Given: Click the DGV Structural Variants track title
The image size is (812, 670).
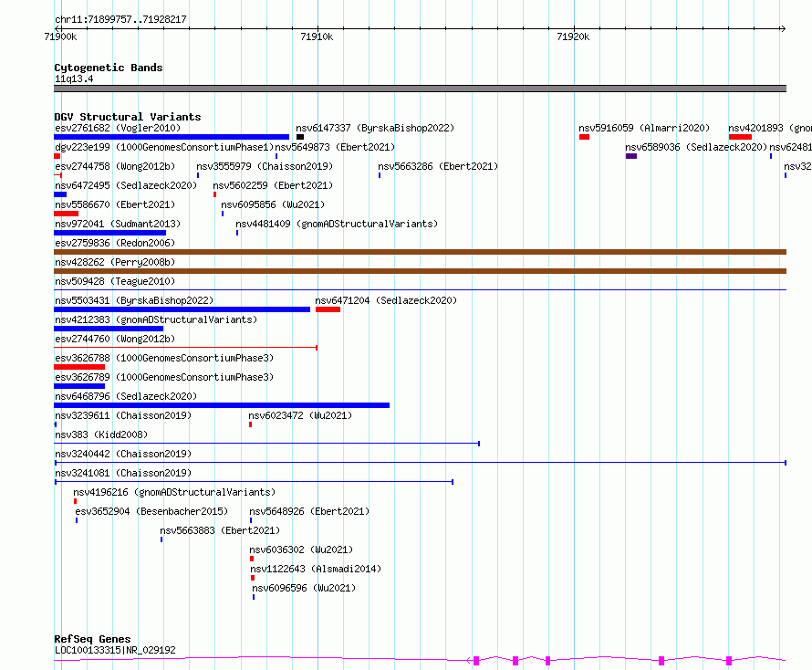Looking at the screenshot, I should point(128,117).
